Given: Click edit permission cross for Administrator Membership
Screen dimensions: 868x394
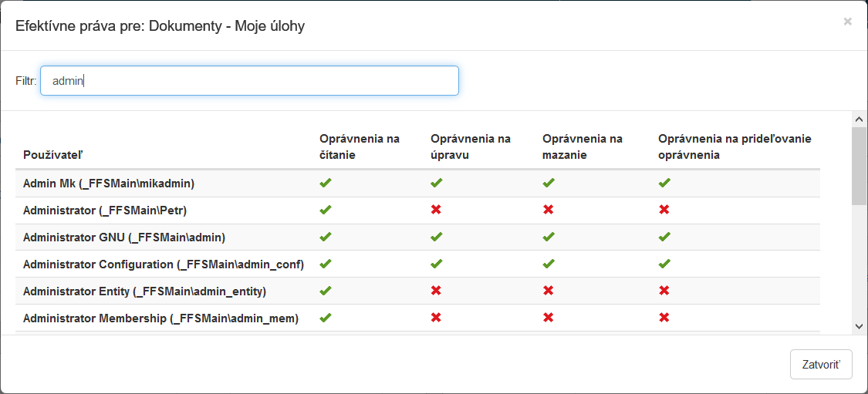Looking at the screenshot, I should [436, 318].
